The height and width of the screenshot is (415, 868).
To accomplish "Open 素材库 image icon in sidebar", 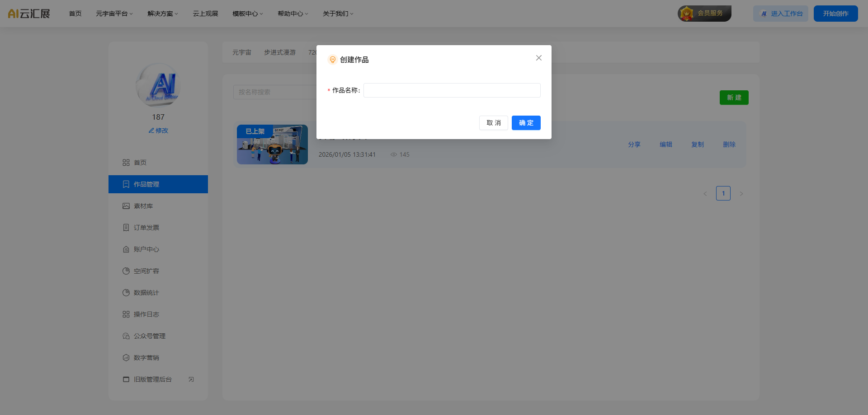I will 126,206.
